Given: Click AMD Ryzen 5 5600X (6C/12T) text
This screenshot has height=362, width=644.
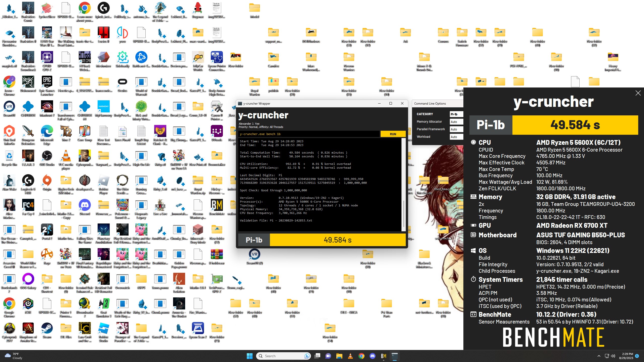Looking at the screenshot, I should 578,143.
